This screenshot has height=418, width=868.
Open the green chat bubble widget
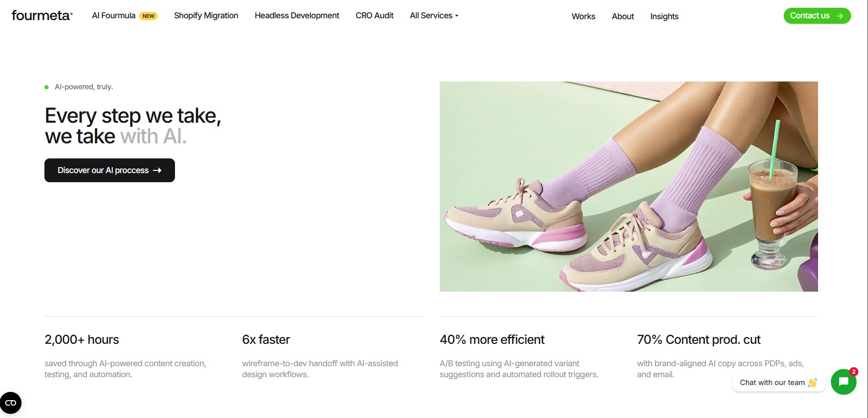pyautogui.click(x=843, y=382)
